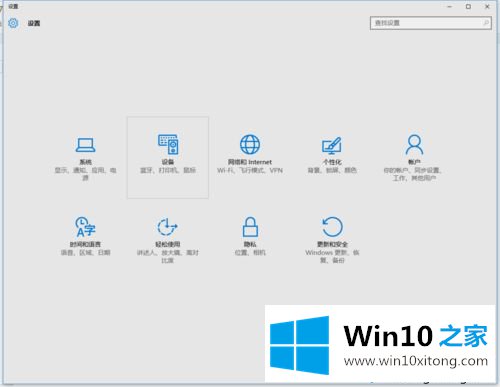
Task: Click the 网络和 Internet label text
Action: pyautogui.click(x=250, y=162)
